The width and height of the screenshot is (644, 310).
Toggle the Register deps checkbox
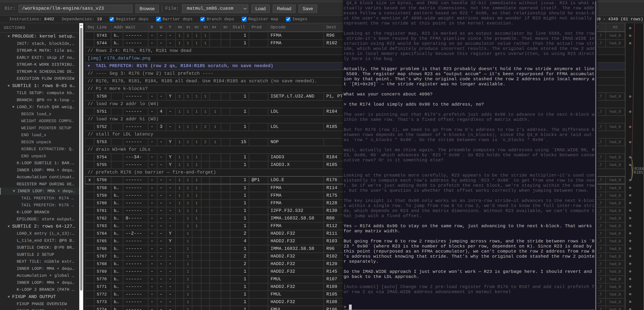[x=112, y=19]
